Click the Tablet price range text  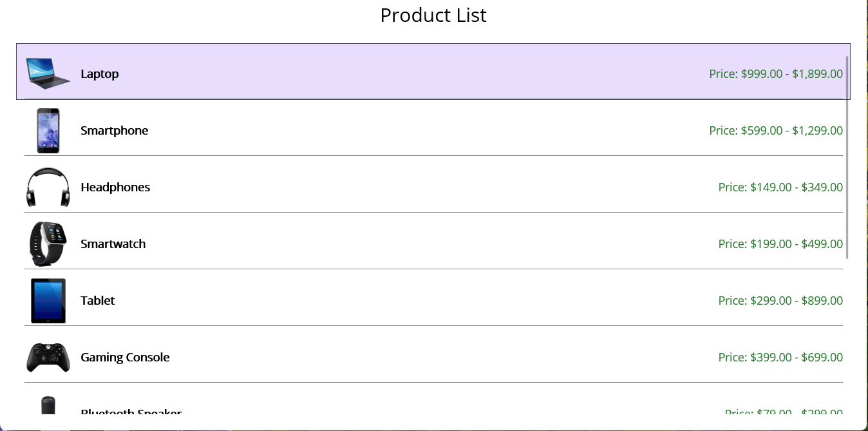tap(780, 300)
